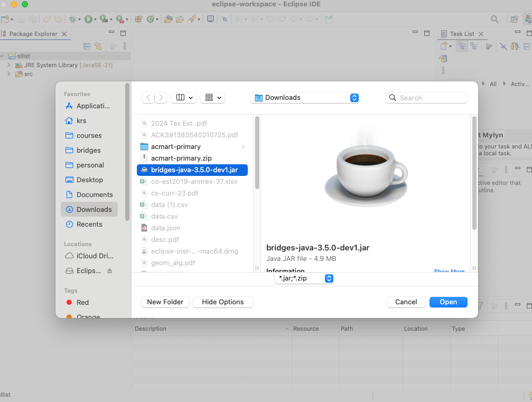This screenshot has width=532, height=402.
Task: Click the New Java Package icon in toolbar
Action: [138, 20]
